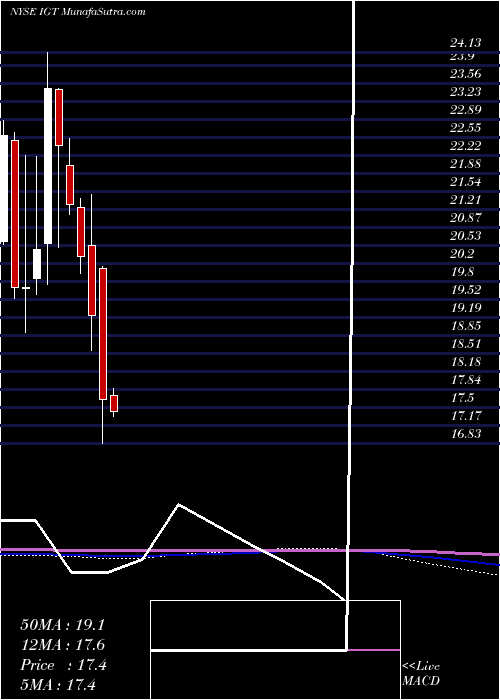Select the long red candle ending near 17.5

[x=103, y=333]
